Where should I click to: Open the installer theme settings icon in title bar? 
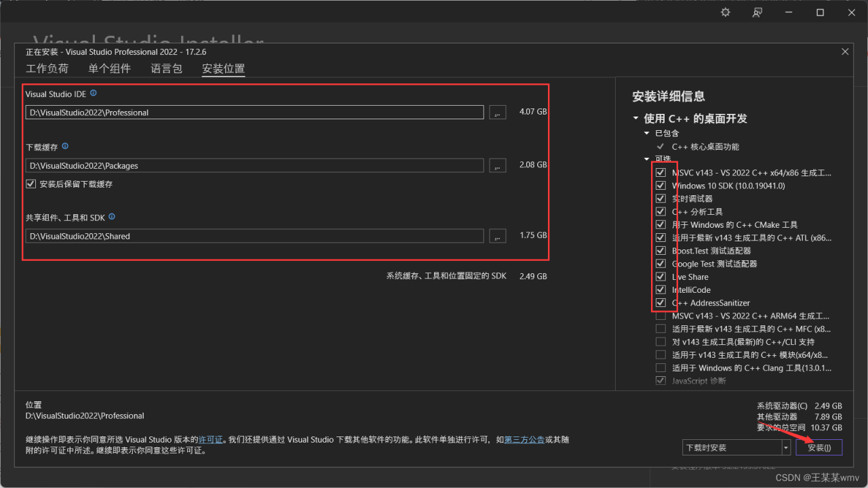pyautogui.click(x=726, y=12)
